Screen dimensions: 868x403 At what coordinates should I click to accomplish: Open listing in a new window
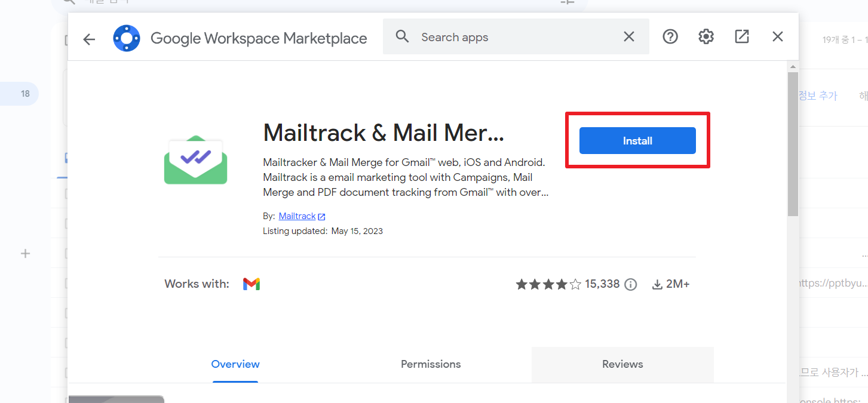(x=741, y=36)
